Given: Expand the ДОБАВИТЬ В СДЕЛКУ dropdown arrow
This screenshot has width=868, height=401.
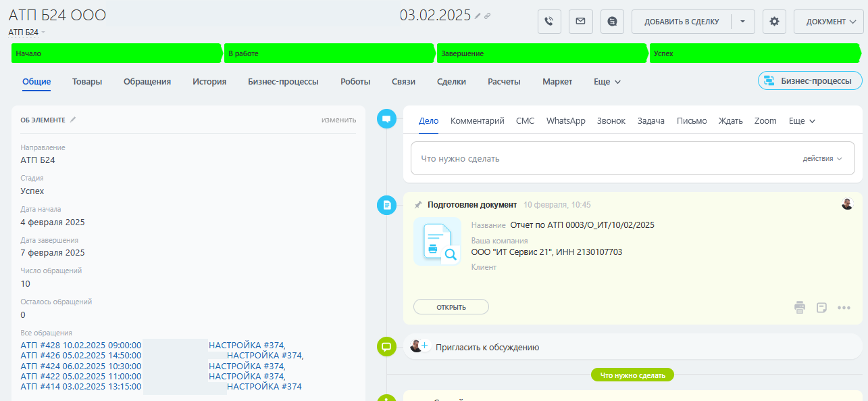Looking at the screenshot, I should pyautogui.click(x=742, y=22).
